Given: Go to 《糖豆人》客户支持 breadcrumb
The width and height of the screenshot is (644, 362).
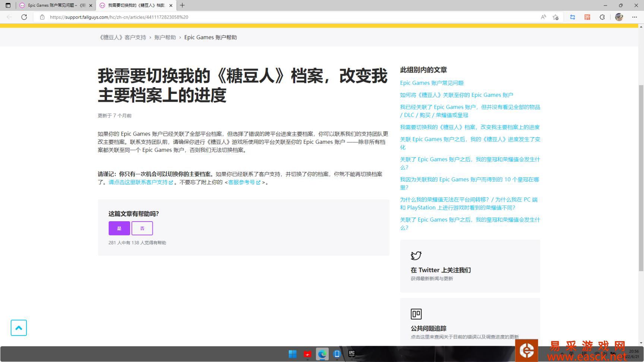Looking at the screenshot, I should [122, 37].
